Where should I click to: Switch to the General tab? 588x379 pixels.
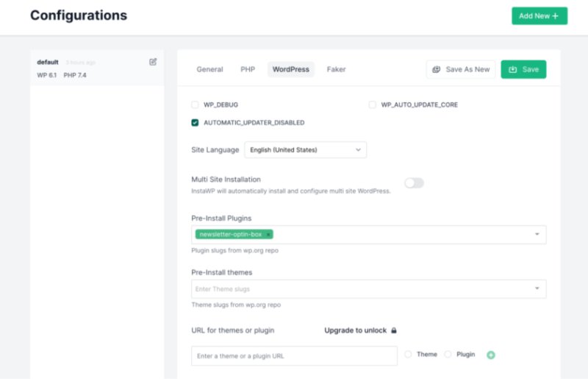(209, 69)
